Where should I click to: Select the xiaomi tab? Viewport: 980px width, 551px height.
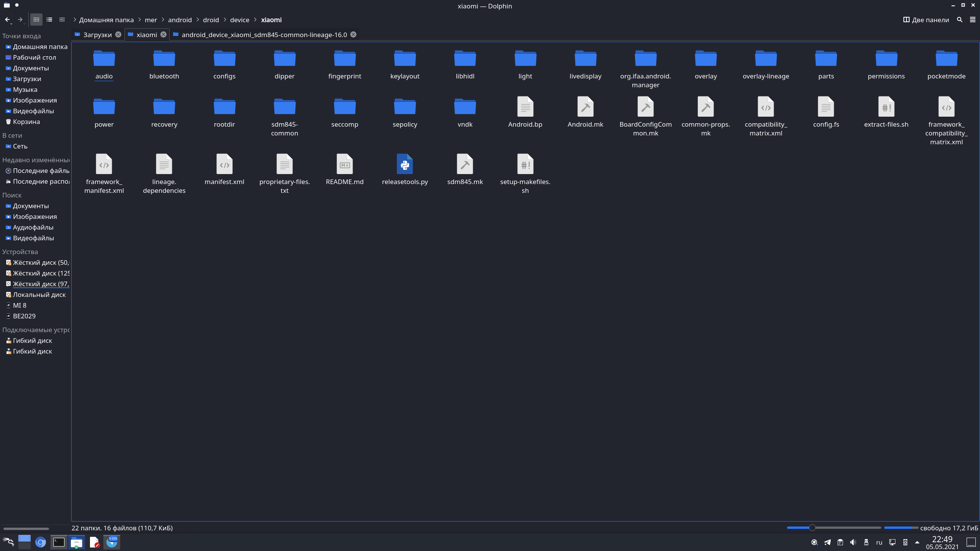[147, 35]
